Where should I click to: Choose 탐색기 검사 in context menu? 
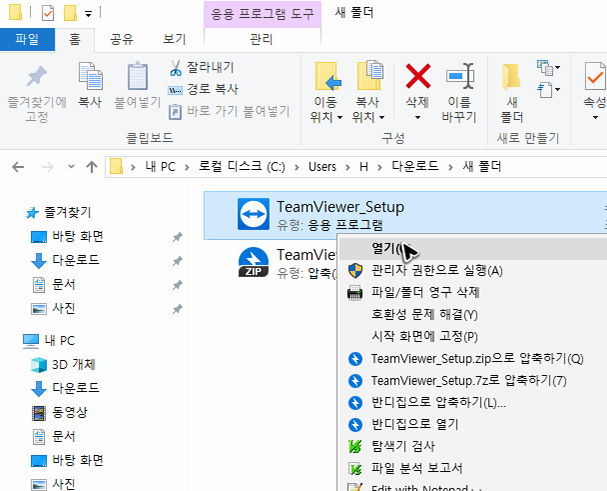[x=472, y=446]
